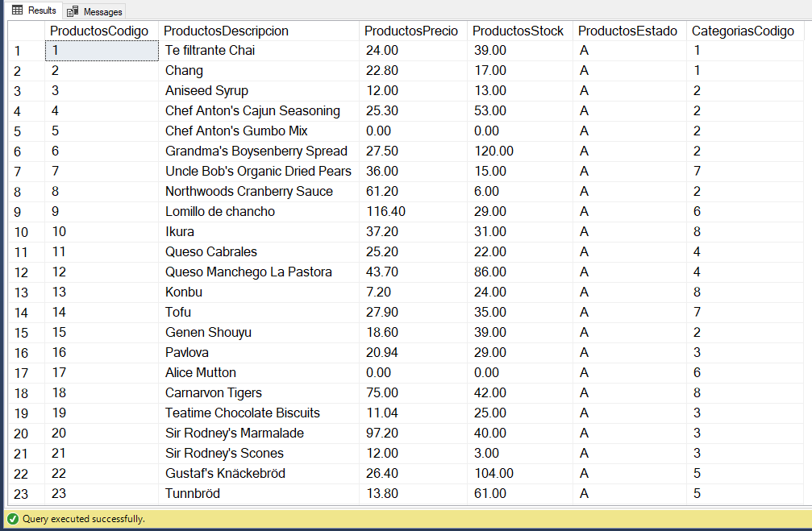Click the 'Lomillo de chancho' cell
Viewport: 812px width, 531px height.
tap(259, 212)
